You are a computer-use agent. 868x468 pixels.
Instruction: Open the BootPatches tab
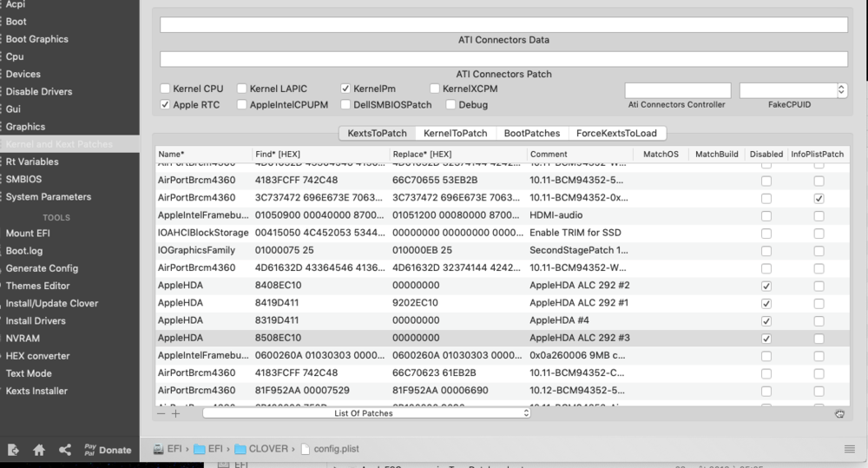click(532, 133)
